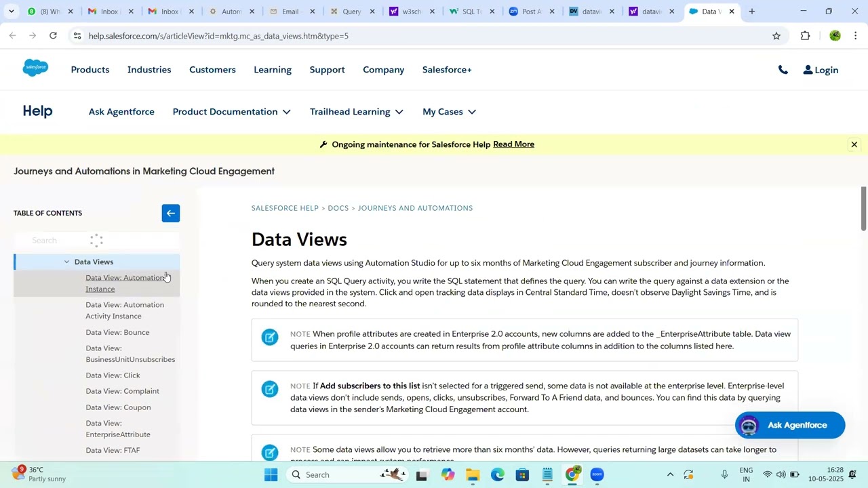Viewport: 868px width, 488px height.
Task: Collapse the Data Views tree node chevron
Action: point(66,262)
